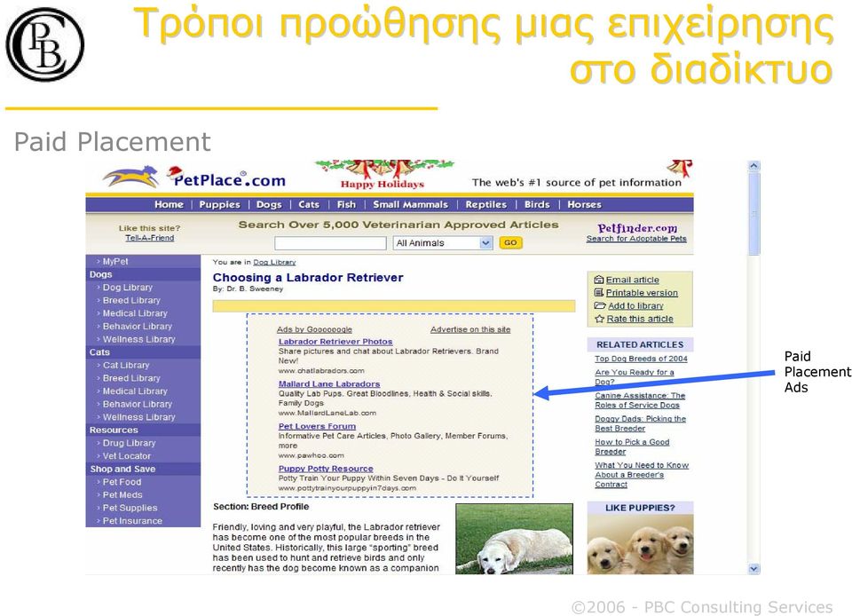Open the Cats navigation item
This screenshot has height=616, width=852.
click(309, 205)
